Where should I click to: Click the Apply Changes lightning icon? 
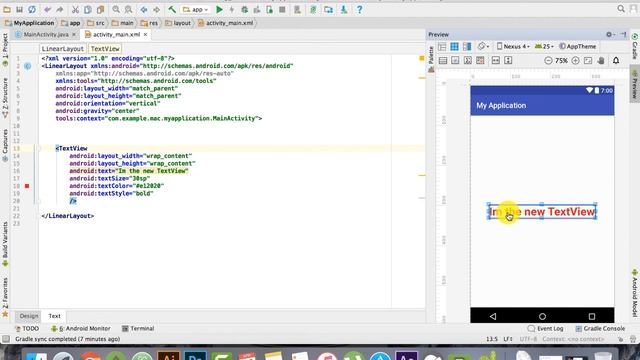click(x=231, y=9)
